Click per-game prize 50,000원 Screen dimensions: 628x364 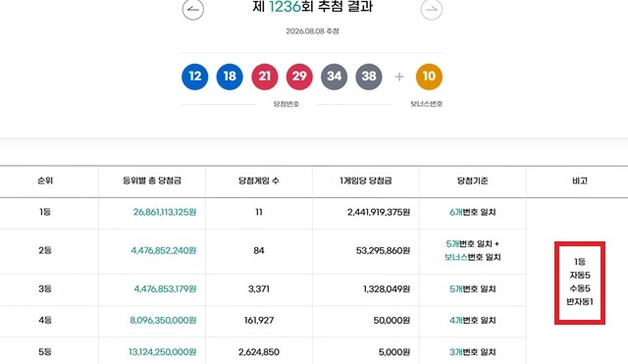392,321
